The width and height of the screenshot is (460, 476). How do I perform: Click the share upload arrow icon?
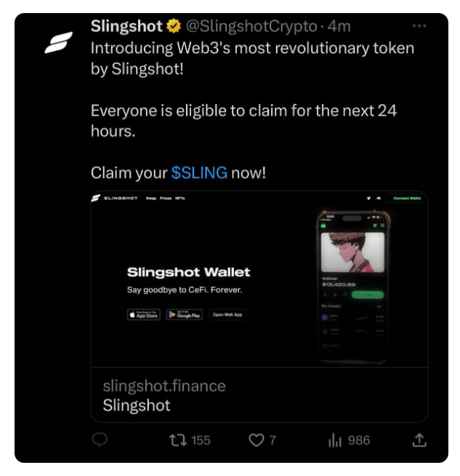[419, 440]
